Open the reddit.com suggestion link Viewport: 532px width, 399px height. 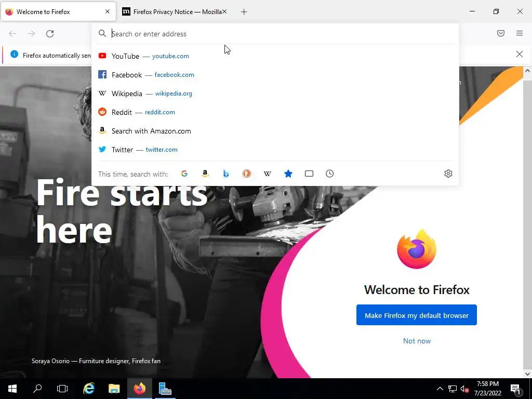(x=160, y=112)
